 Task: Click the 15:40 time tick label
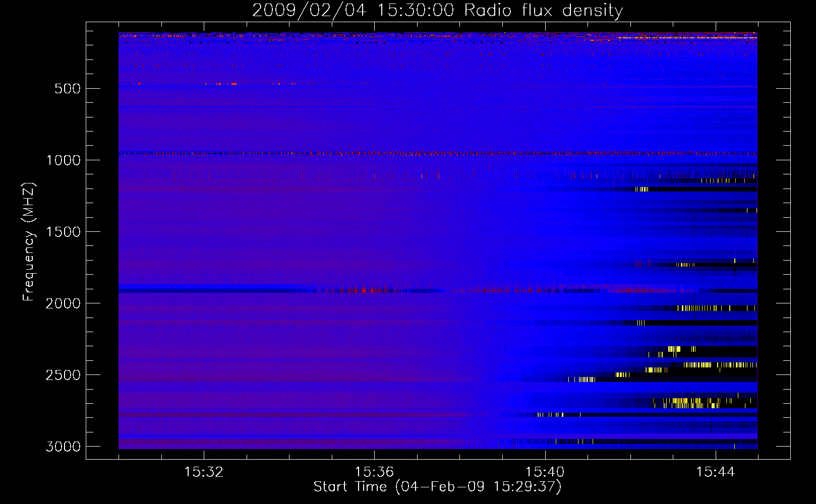pyautogui.click(x=545, y=472)
